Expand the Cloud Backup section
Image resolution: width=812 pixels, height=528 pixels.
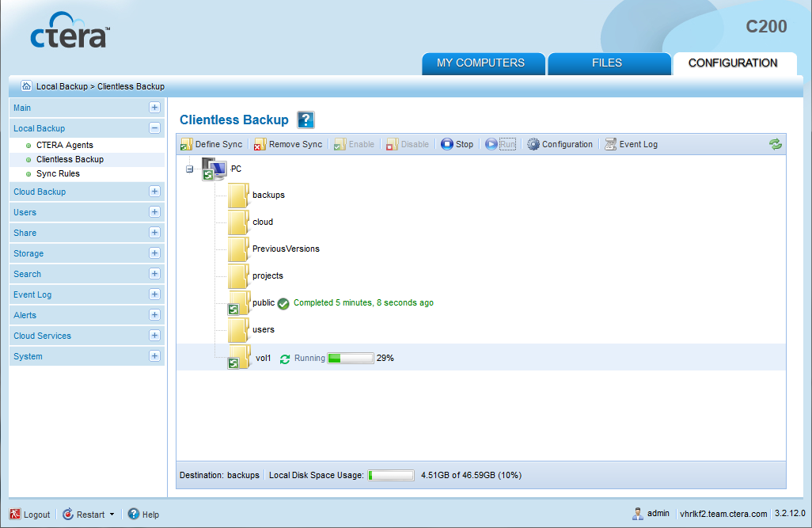(154, 192)
